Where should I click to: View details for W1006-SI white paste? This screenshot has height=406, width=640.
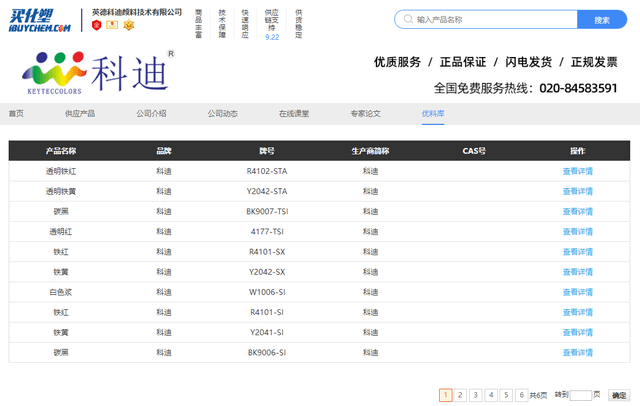point(577,292)
